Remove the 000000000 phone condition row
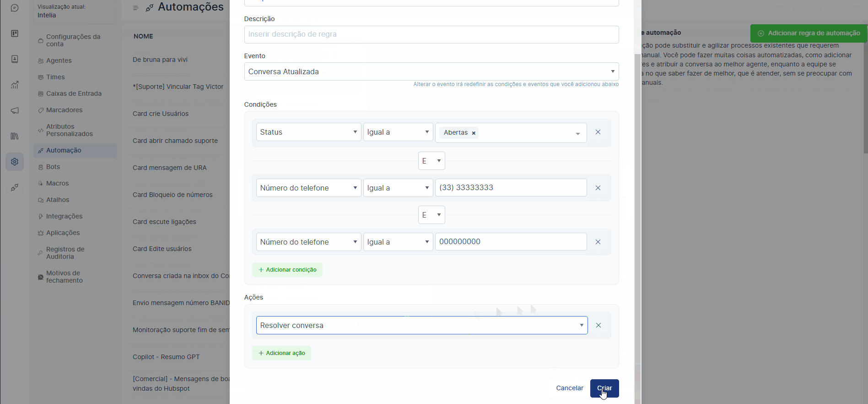The image size is (868, 404). point(598,242)
